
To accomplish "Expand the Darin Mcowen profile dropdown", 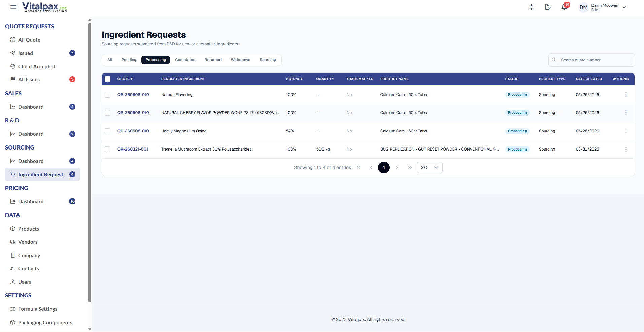I will [624, 7].
